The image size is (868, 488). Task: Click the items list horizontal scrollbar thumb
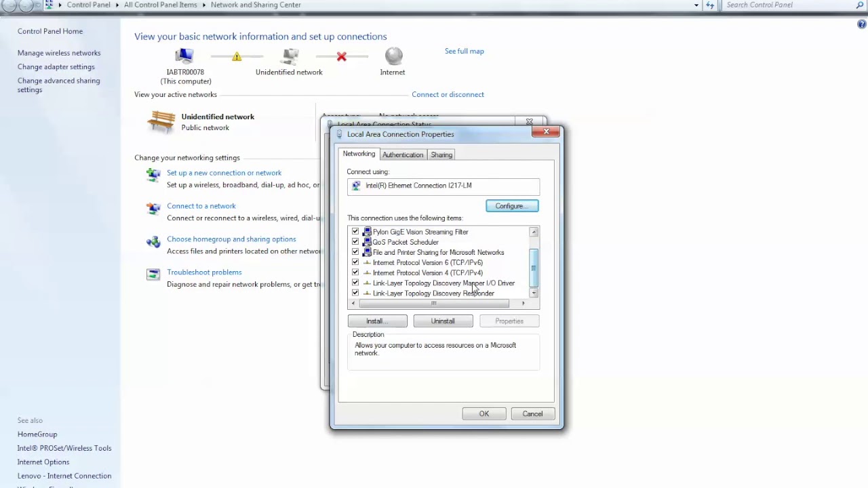click(434, 304)
